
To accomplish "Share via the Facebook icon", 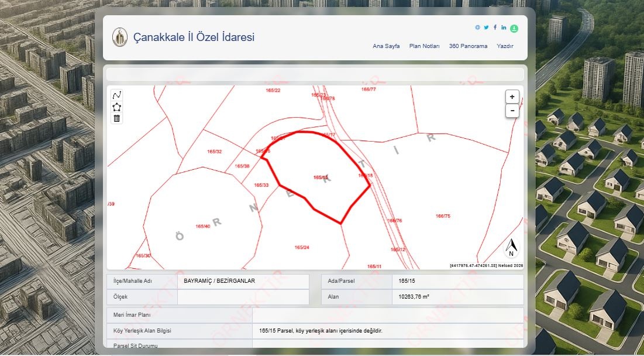I will pyautogui.click(x=495, y=28).
